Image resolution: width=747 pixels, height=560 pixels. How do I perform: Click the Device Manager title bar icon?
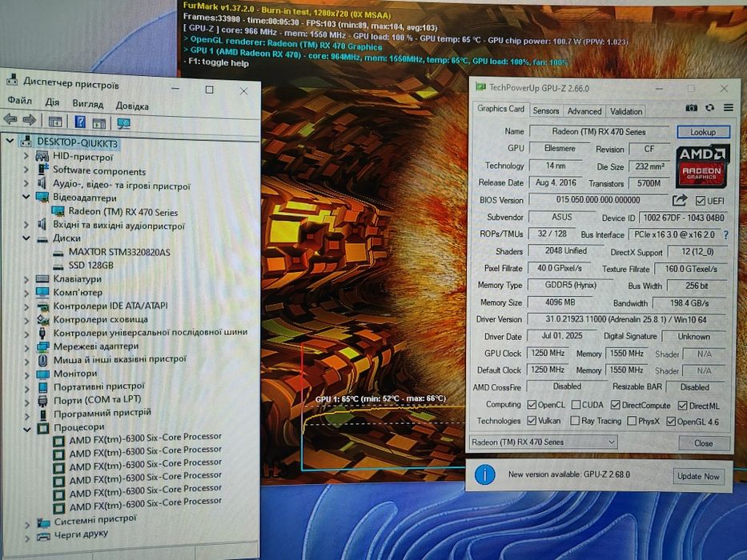tap(12, 79)
